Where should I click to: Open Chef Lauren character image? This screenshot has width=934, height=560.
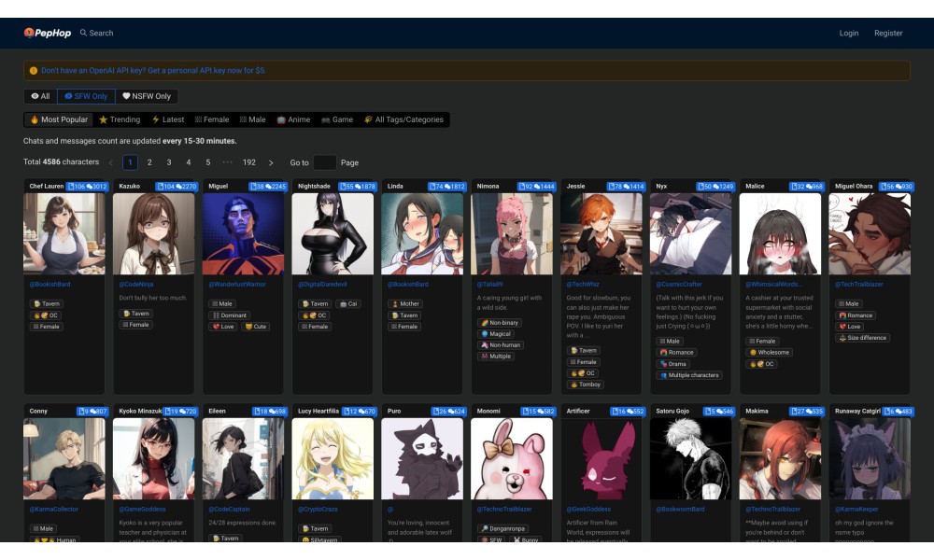[x=64, y=234]
